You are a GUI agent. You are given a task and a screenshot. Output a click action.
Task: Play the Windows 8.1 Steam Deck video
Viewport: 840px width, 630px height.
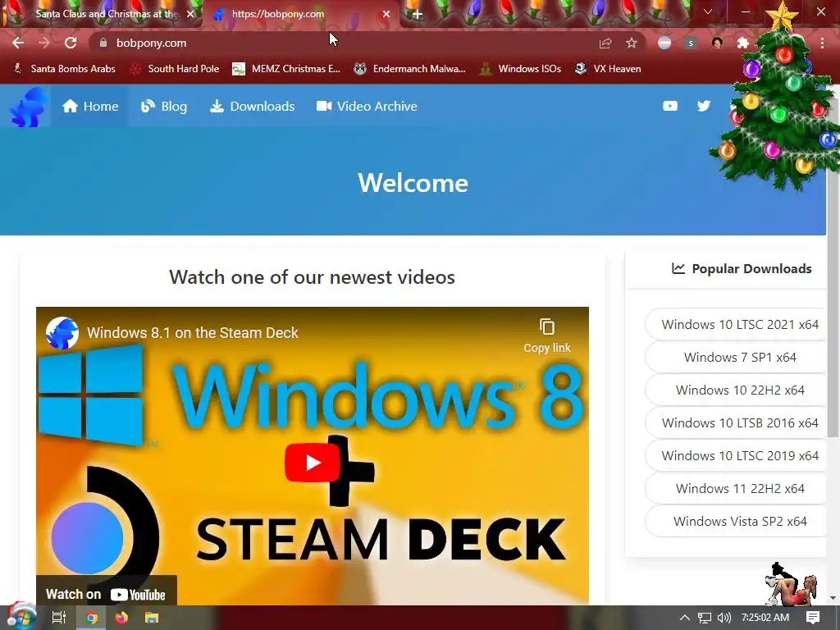pyautogui.click(x=313, y=463)
